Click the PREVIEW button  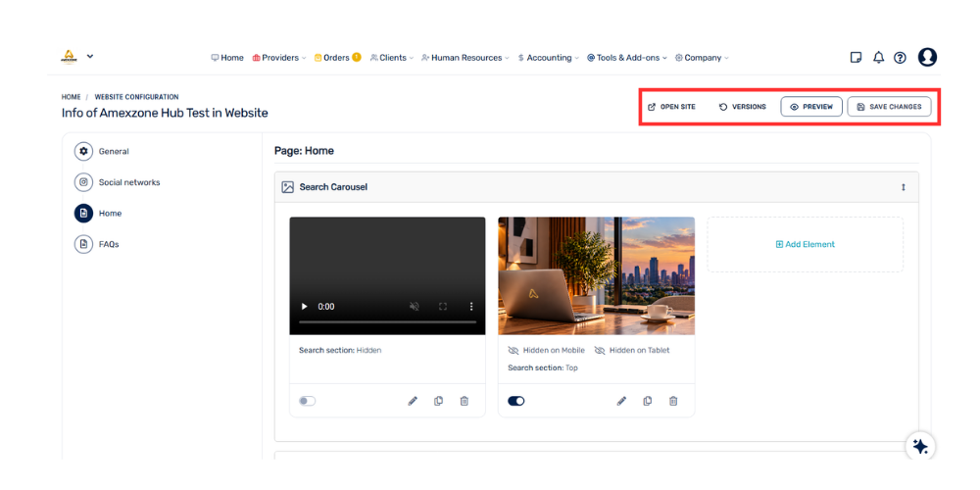(x=811, y=107)
